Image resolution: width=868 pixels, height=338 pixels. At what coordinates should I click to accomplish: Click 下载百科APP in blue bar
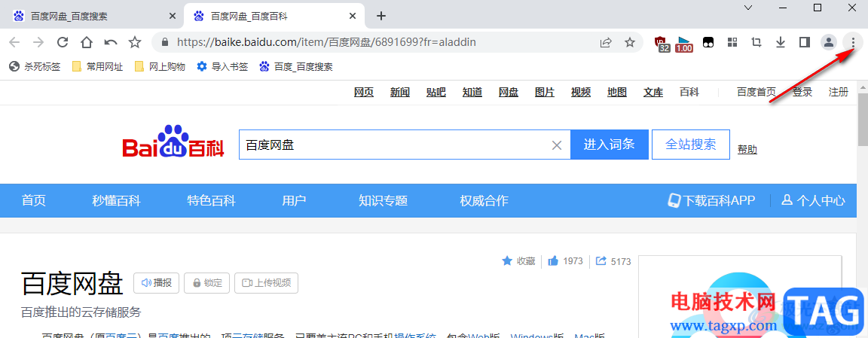(x=711, y=201)
